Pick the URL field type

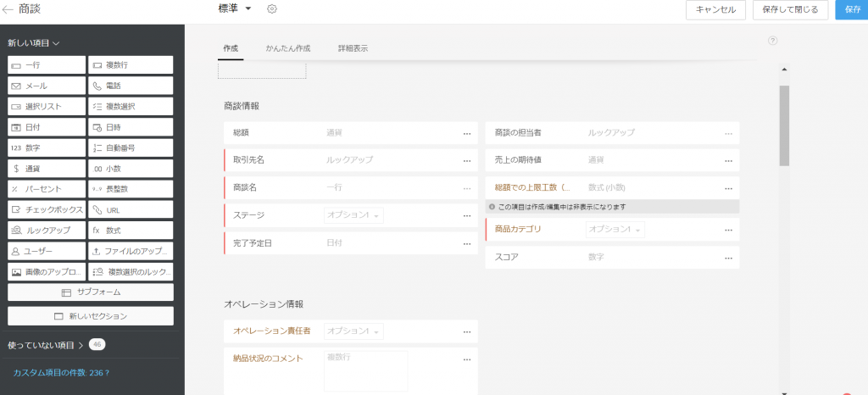tap(131, 209)
